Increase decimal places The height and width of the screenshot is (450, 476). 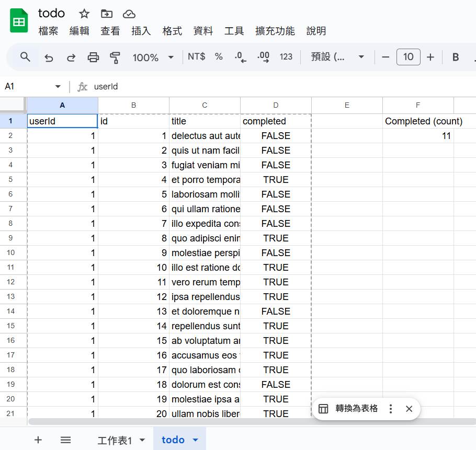263,57
